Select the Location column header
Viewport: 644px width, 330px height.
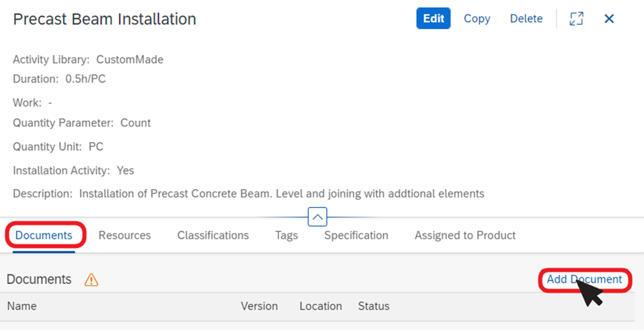(320, 306)
